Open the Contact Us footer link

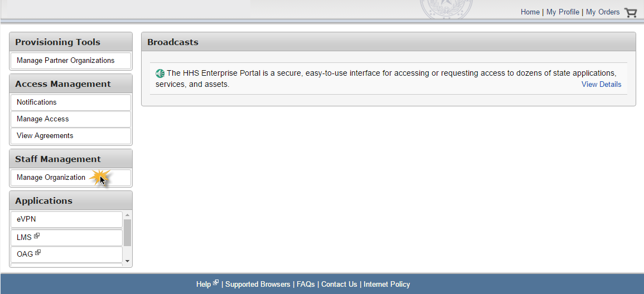(339, 284)
